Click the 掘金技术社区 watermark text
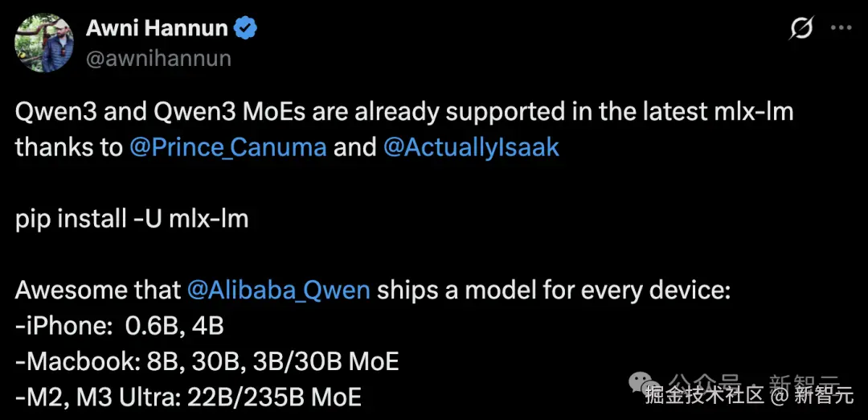The image size is (868, 420). [x=702, y=395]
